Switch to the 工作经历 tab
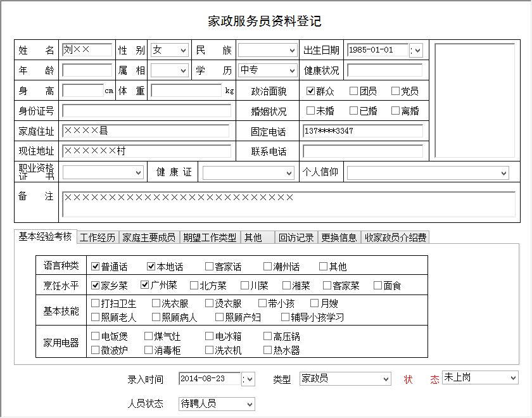 click(x=98, y=237)
